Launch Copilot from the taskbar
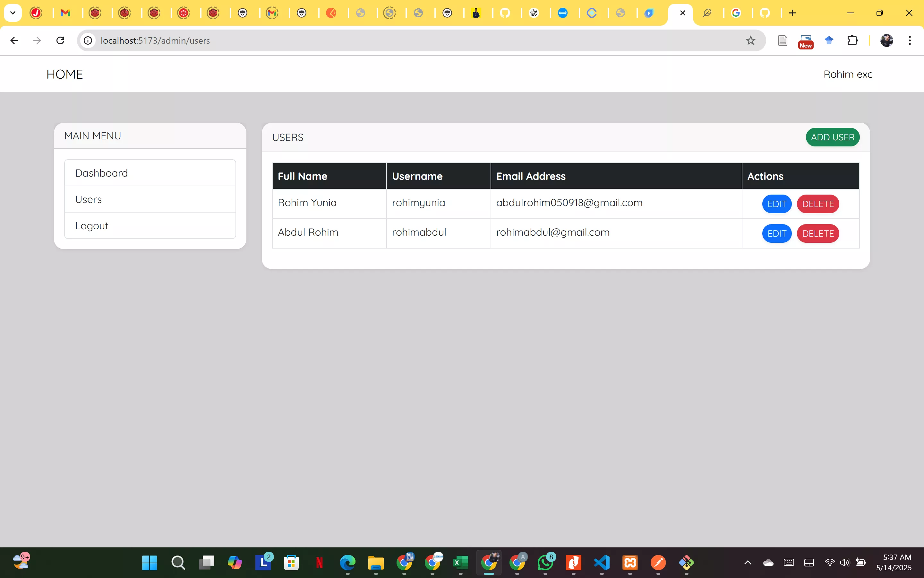The image size is (924, 578). [235, 563]
